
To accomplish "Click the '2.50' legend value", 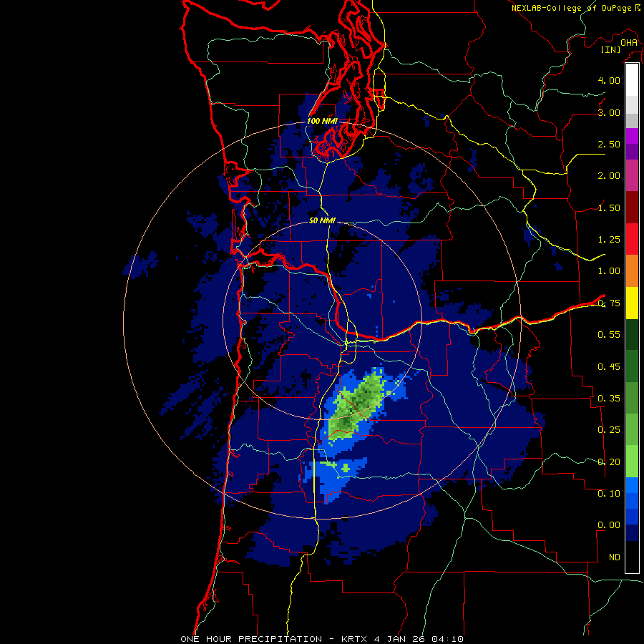I will [x=609, y=144].
